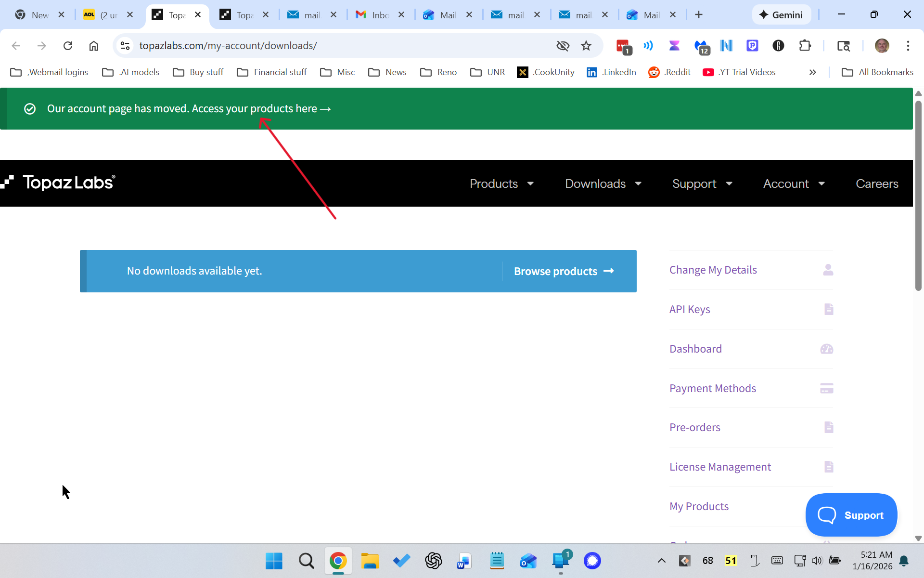Open the License Management link
Viewport: 924px width, 578px height.
(720, 467)
